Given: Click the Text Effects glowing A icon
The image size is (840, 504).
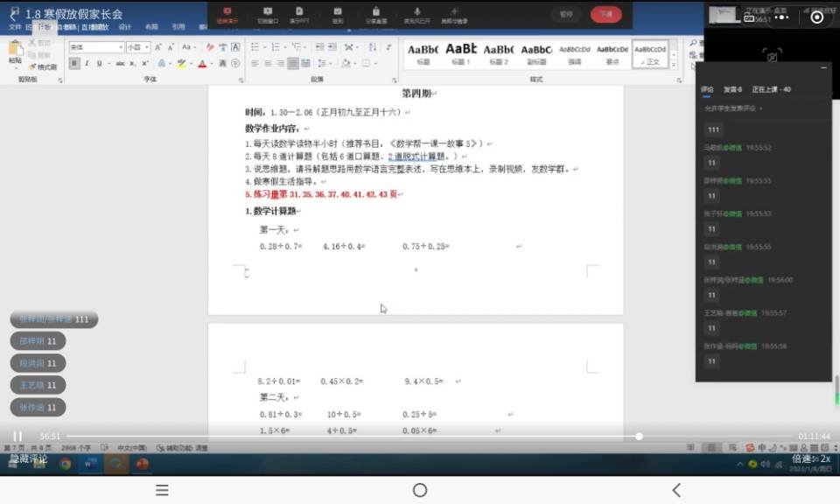Looking at the screenshot, I should tap(161, 63).
